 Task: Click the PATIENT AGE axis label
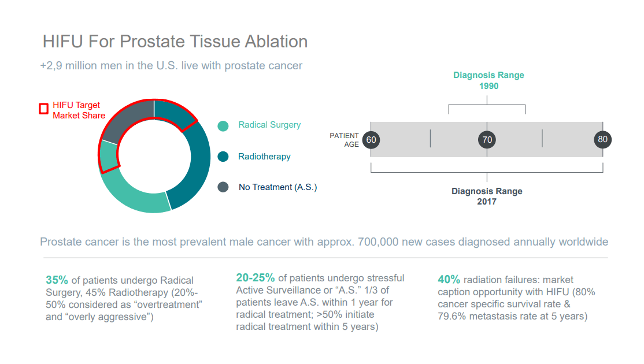coord(344,140)
